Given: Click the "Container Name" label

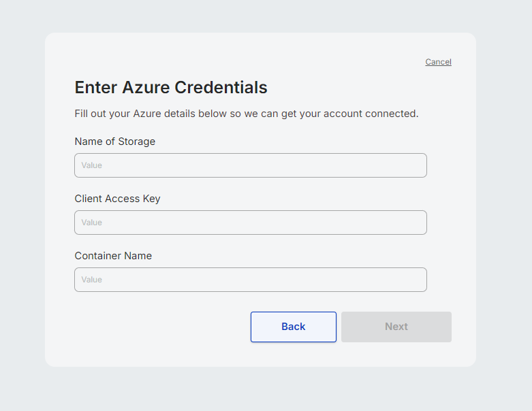Looking at the screenshot, I should [113, 256].
